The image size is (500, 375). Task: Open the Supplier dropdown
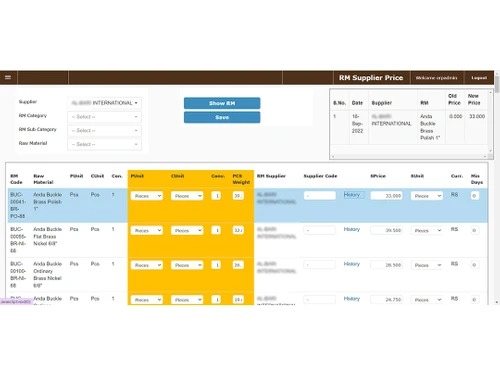105,103
